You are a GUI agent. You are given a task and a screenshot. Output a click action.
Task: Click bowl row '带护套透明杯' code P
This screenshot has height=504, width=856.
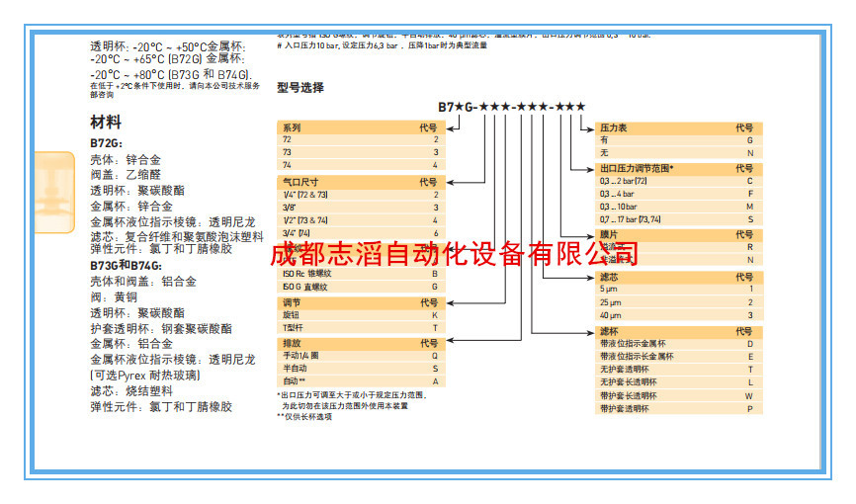pos(679,408)
